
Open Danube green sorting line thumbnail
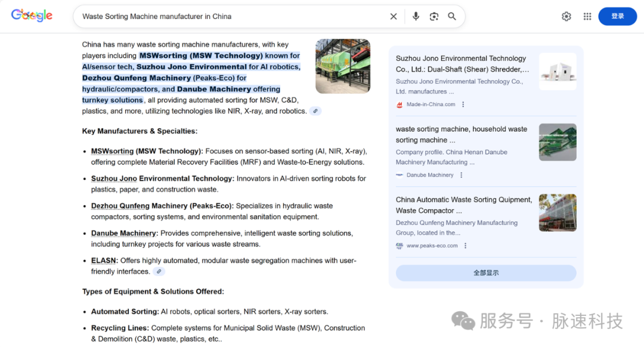point(558,142)
